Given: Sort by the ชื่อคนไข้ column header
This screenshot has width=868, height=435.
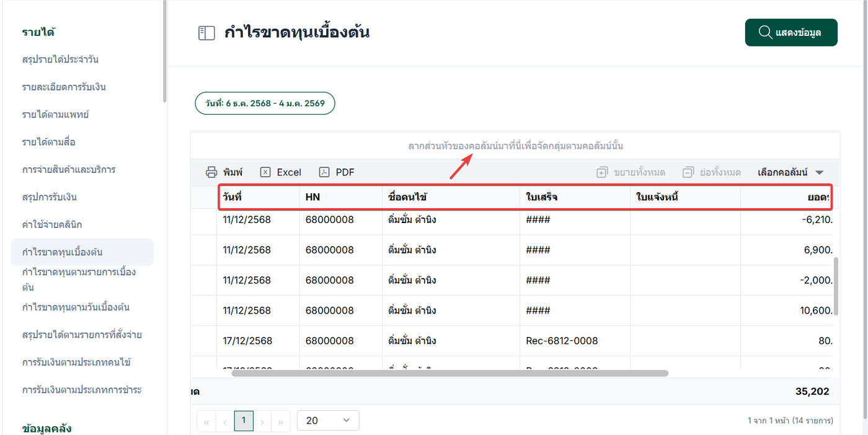Looking at the screenshot, I should [x=451, y=197].
